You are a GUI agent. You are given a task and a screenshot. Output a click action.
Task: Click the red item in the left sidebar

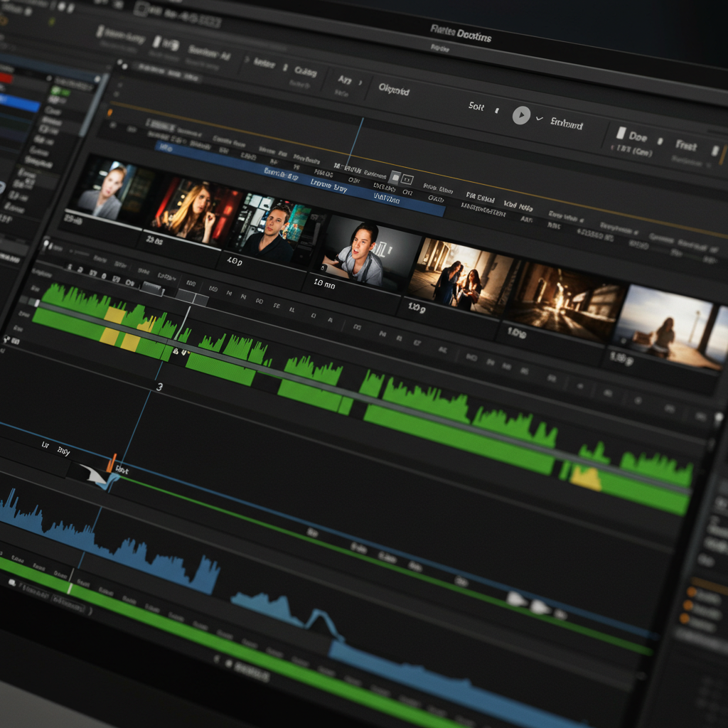coord(6,79)
